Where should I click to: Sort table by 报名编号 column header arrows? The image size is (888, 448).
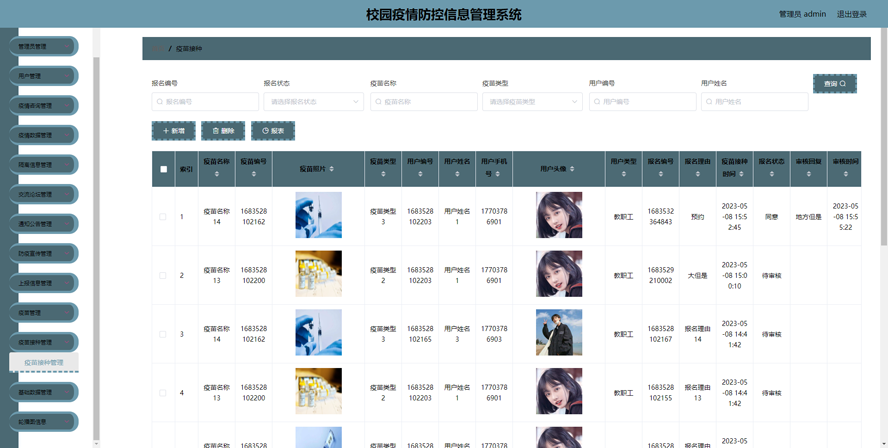[661, 174]
